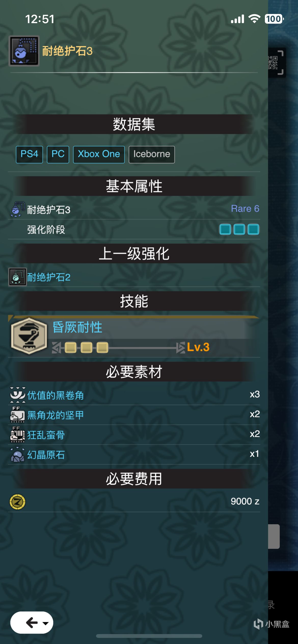
Task: Tap the Rare 6 rarity label
Action: [245, 209]
